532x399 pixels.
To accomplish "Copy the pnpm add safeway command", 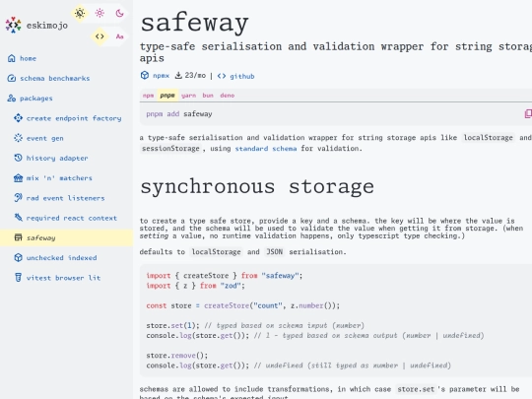I will (x=528, y=113).
